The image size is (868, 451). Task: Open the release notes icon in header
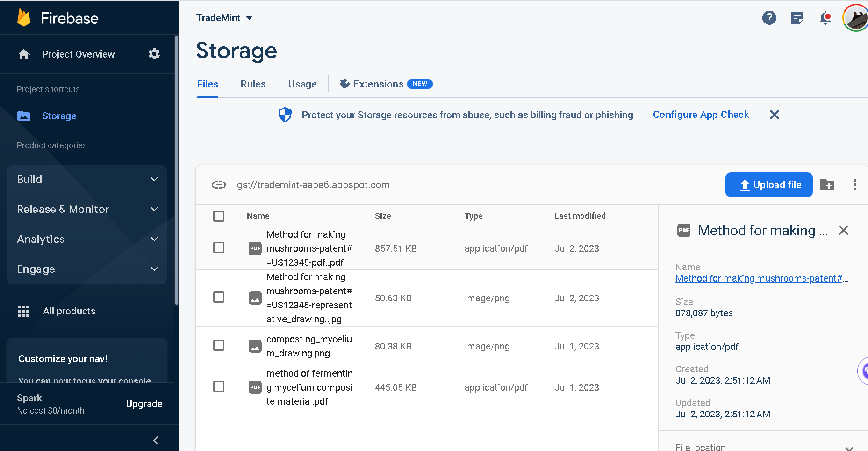[797, 18]
